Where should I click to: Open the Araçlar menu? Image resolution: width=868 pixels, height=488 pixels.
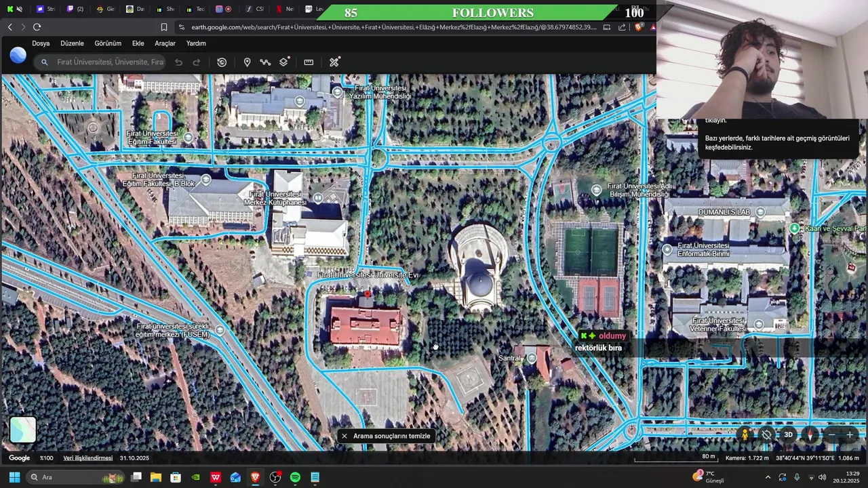point(165,43)
